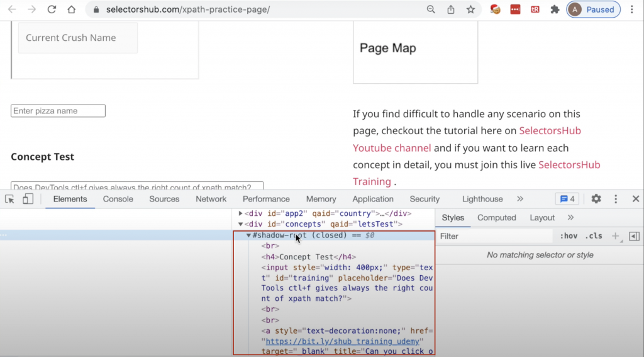Switch to the Console tab

[118, 199]
